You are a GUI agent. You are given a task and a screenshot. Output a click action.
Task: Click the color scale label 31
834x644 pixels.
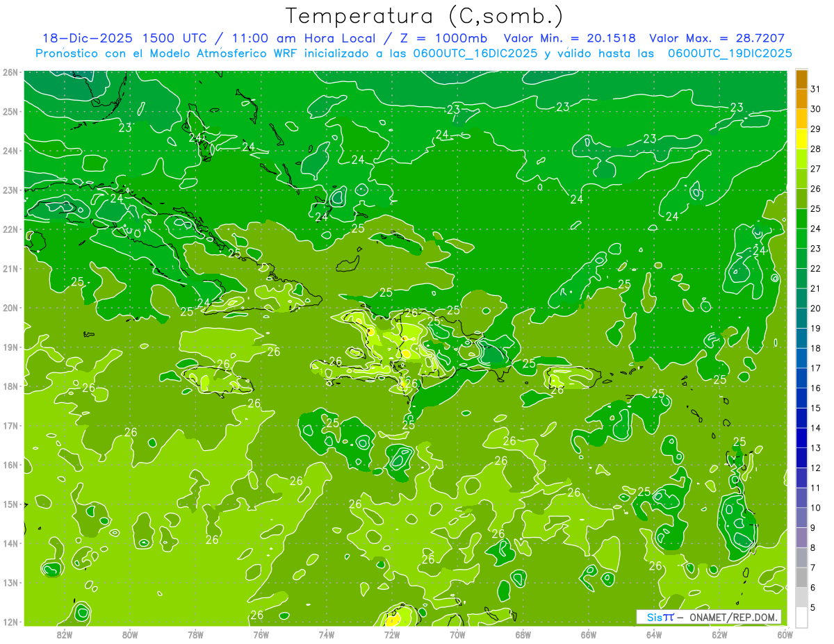pyautogui.click(x=815, y=89)
